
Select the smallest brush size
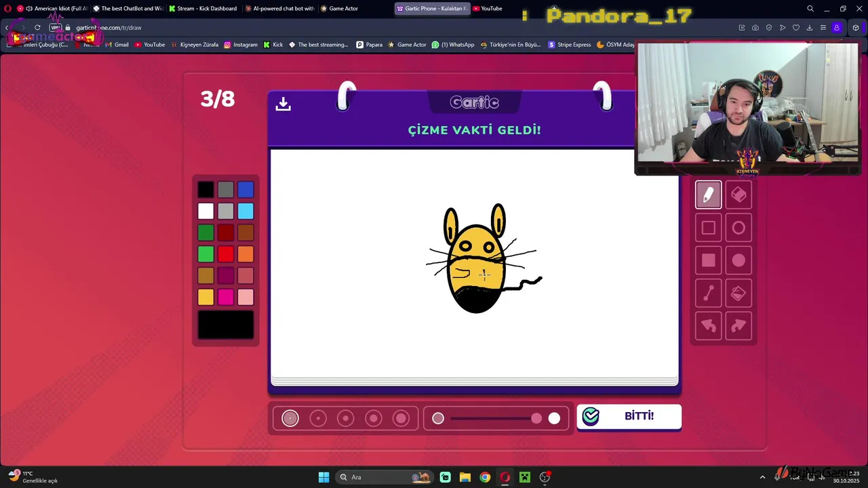(290, 418)
